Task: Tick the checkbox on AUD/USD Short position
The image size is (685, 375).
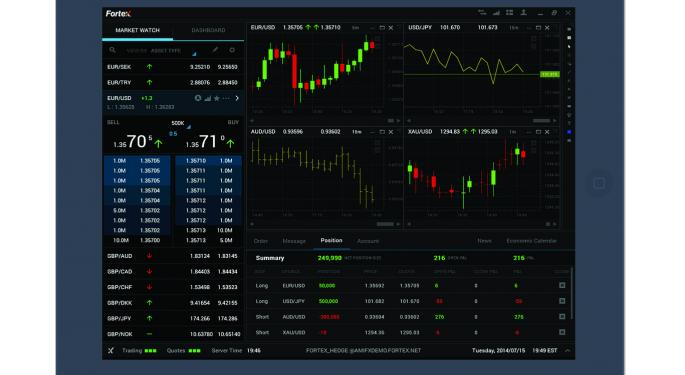Action: pos(562,317)
